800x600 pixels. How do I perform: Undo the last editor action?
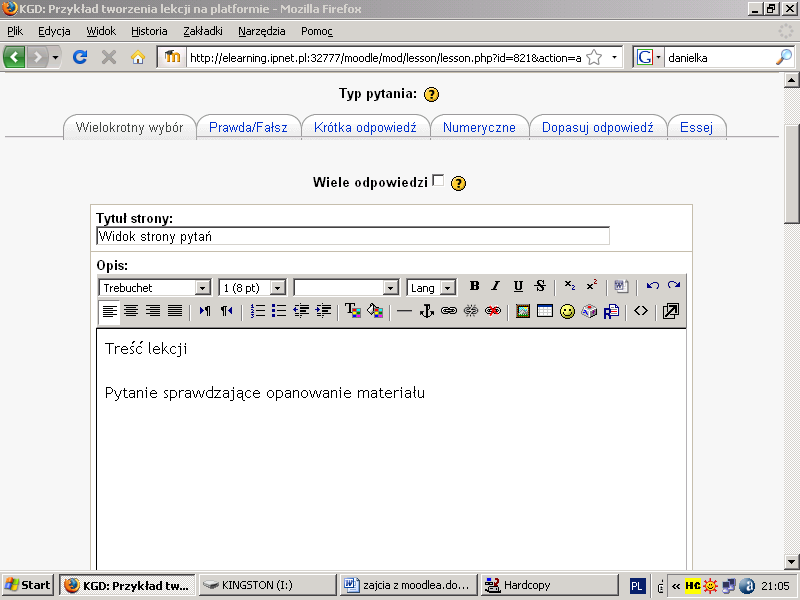(x=652, y=286)
